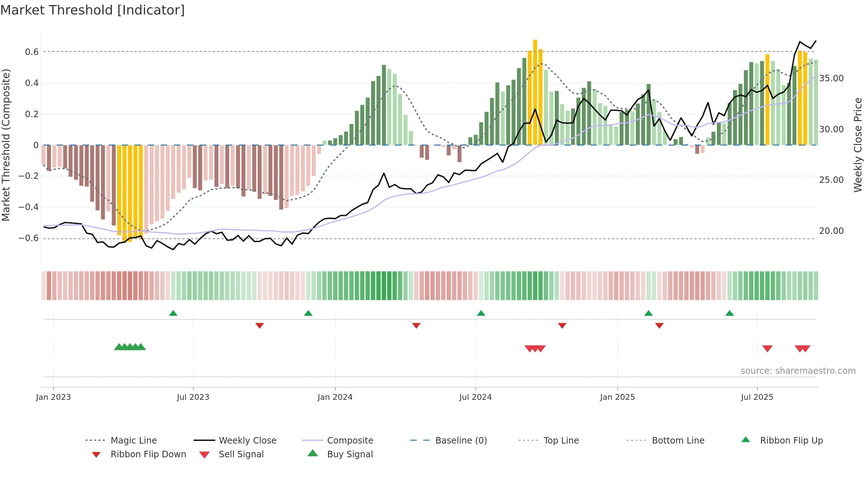
Task: Click the 30.00 price axis label
Action: pyautogui.click(x=831, y=129)
